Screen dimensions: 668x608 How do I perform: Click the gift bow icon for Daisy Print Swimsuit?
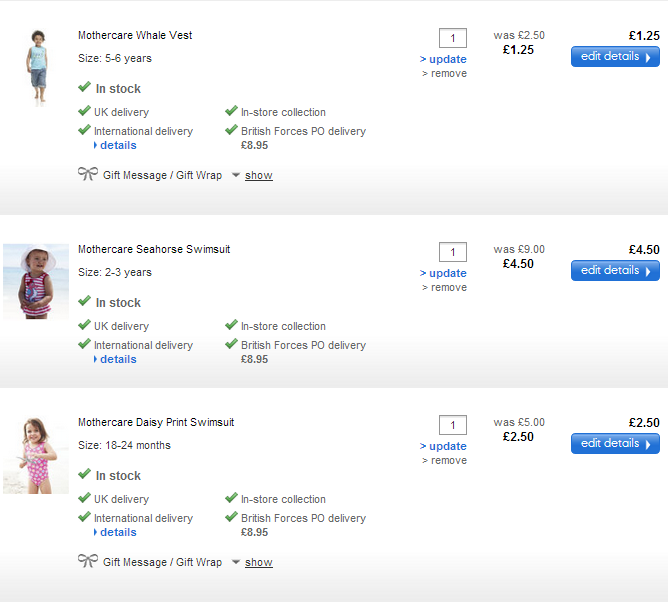point(87,561)
